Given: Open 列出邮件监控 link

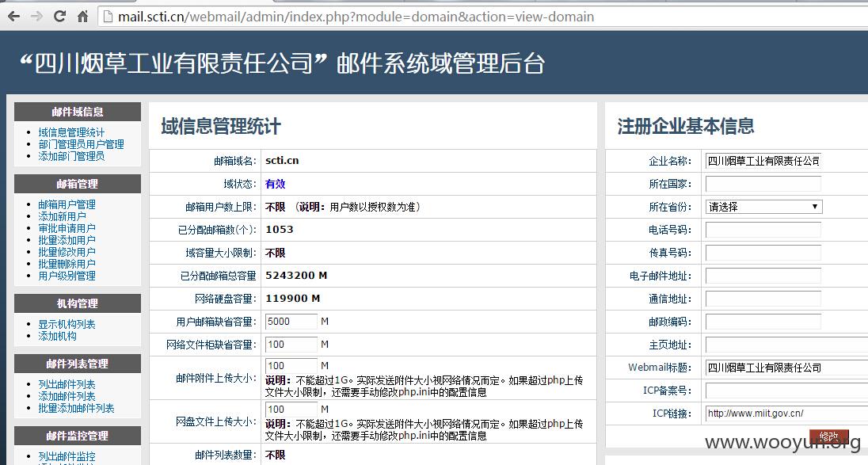Looking at the screenshot, I should click(x=67, y=457).
